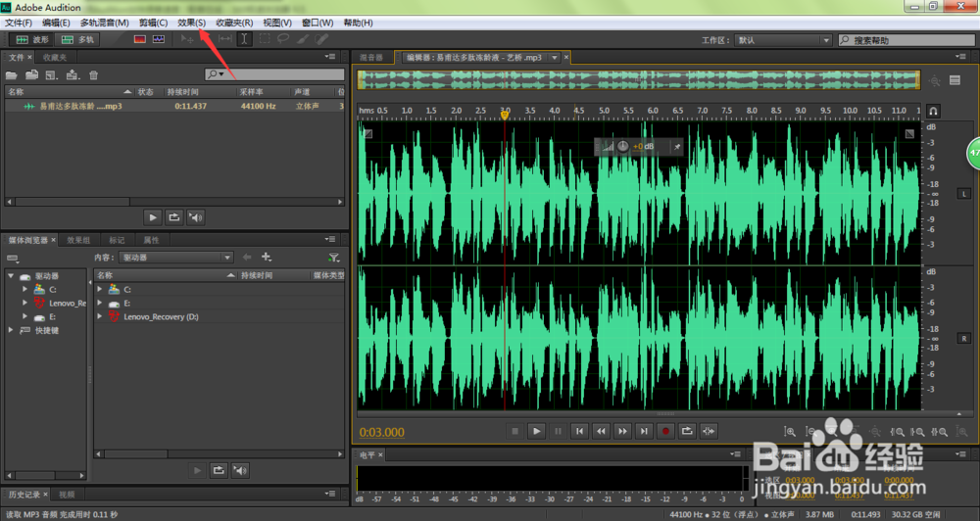Click list view icon beside overview
Viewport: 980px width, 521px height.
click(955, 80)
